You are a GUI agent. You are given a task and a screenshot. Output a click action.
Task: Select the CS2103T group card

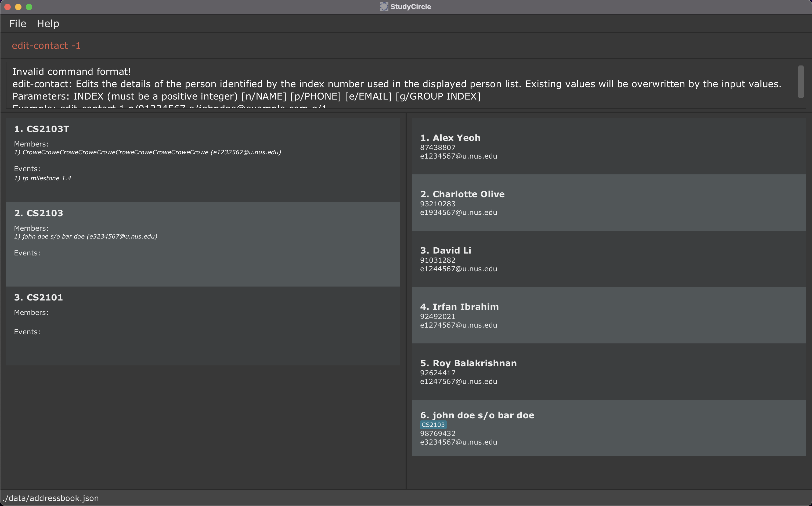203,160
